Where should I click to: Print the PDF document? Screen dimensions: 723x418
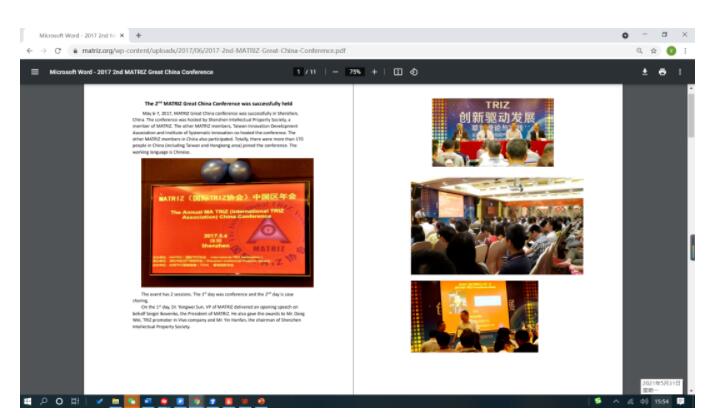[x=662, y=72]
